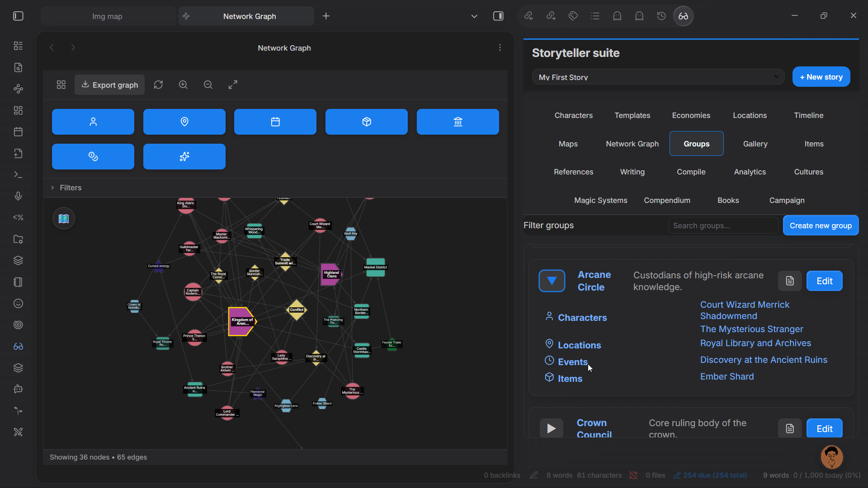This screenshot has height=488, width=868.
Task: Click the refresh graph icon
Action: pos(158,85)
